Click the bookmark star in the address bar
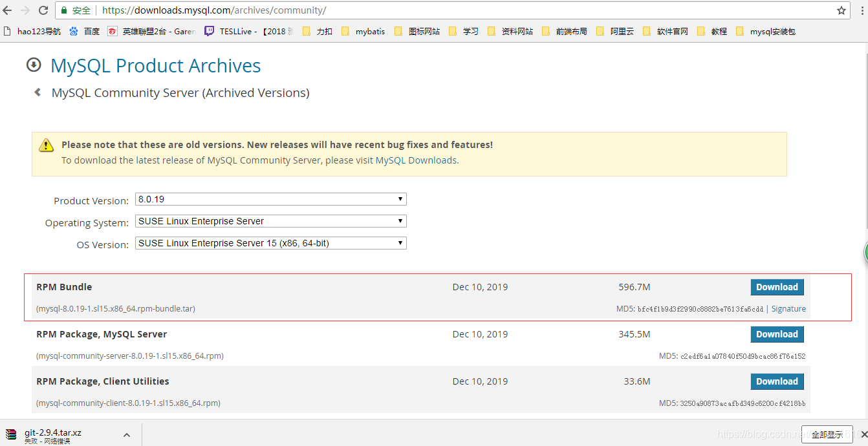The height and width of the screenshot is (446, 868). click(x=841, y=10)
